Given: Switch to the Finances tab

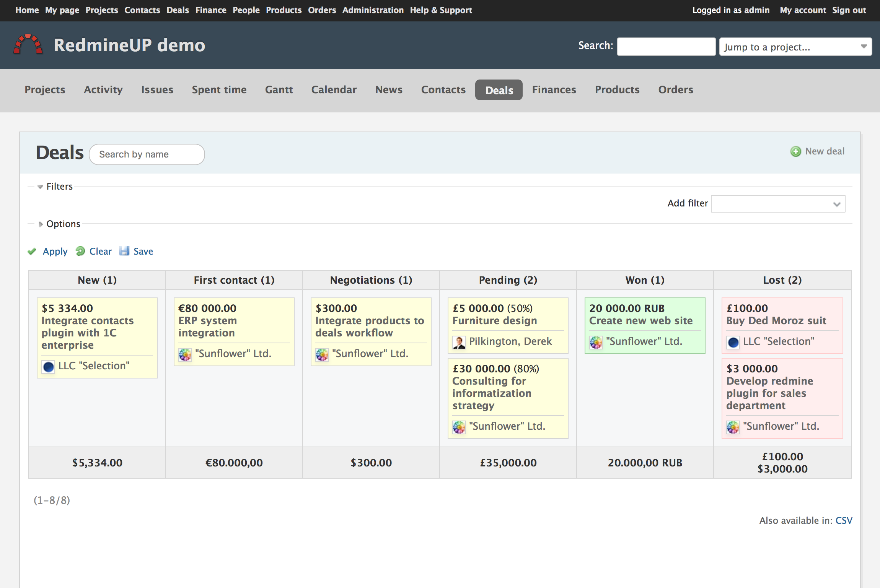Looking at the screenshot, I should [x=554, y=90].
